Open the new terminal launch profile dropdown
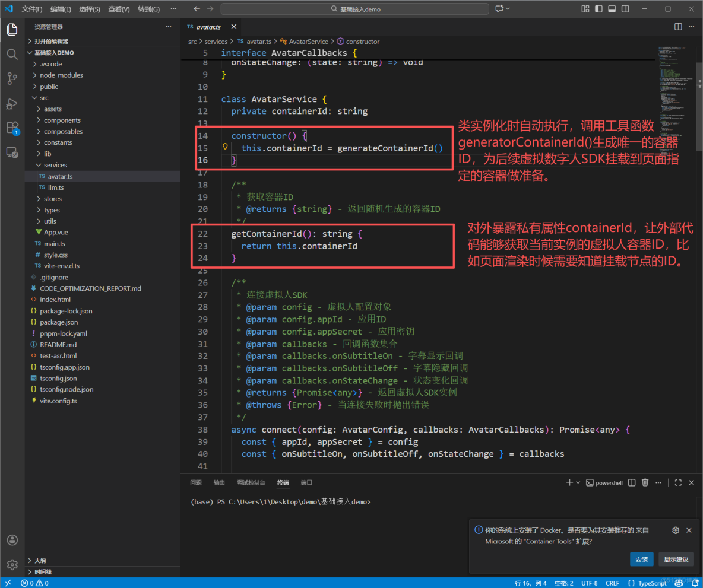This screenshot has width=703, height=588. (578, 483)
